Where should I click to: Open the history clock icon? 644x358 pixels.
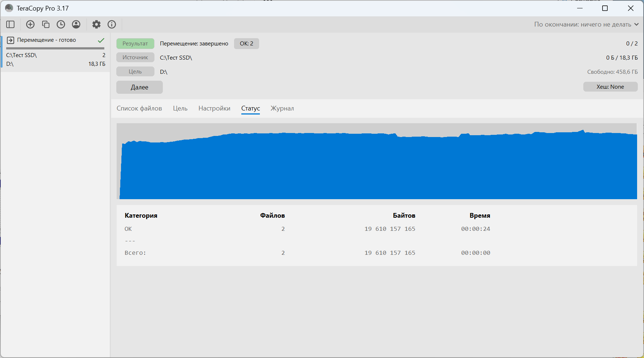click(x=61, y=24)
